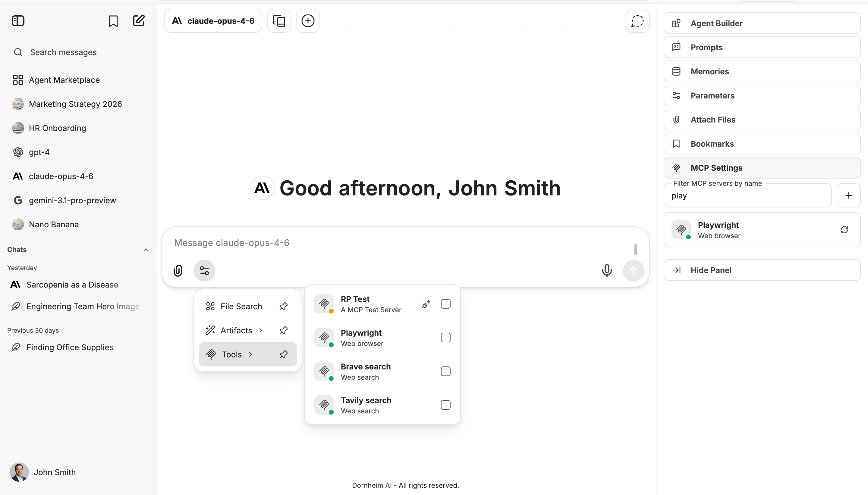Check the Tavily search checkbox

coord(446,405)
